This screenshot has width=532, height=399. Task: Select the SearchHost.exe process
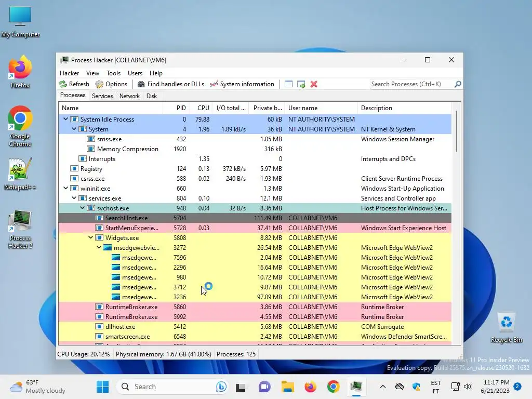pyautogui.click(x=255, y=218)
